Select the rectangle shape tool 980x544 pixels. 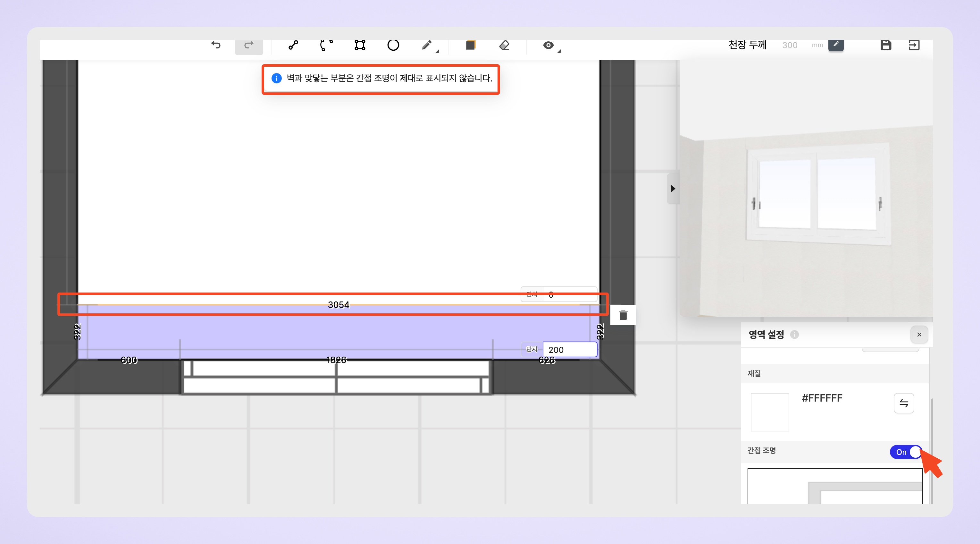[360, 45]
